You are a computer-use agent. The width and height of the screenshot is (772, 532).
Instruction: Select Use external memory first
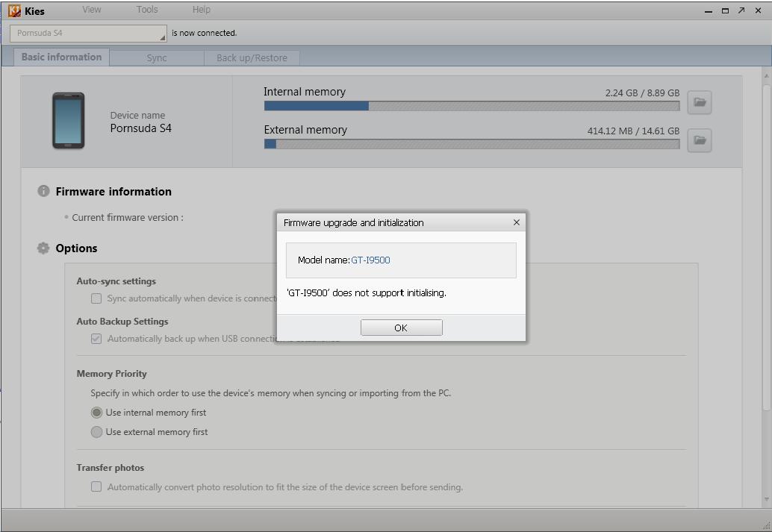[x=96, y=432]
